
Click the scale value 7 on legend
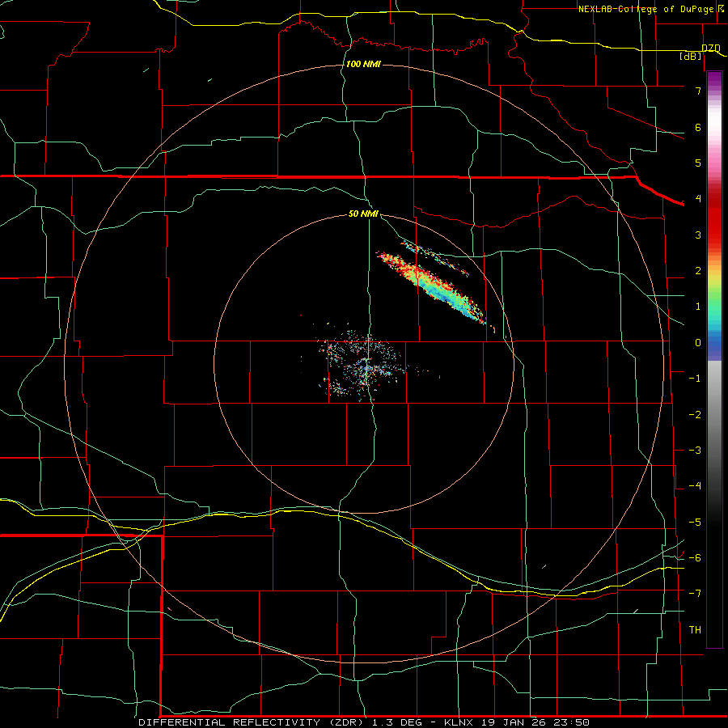[698, 91]
